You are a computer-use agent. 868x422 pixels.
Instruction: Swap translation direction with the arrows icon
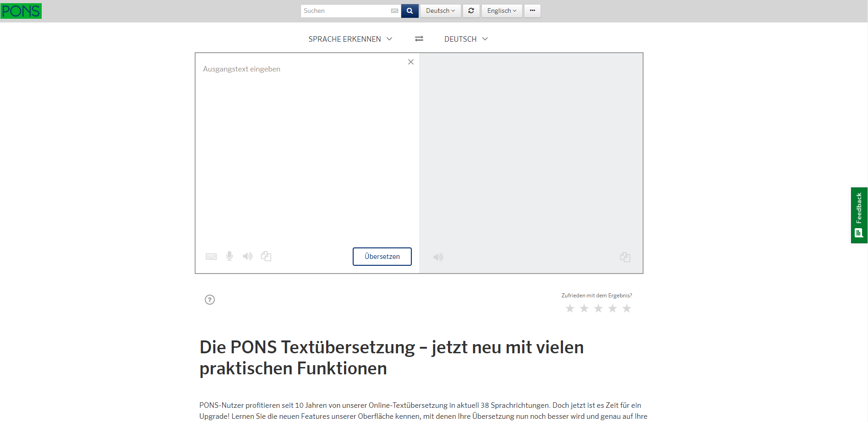click(x=419, y=39)
